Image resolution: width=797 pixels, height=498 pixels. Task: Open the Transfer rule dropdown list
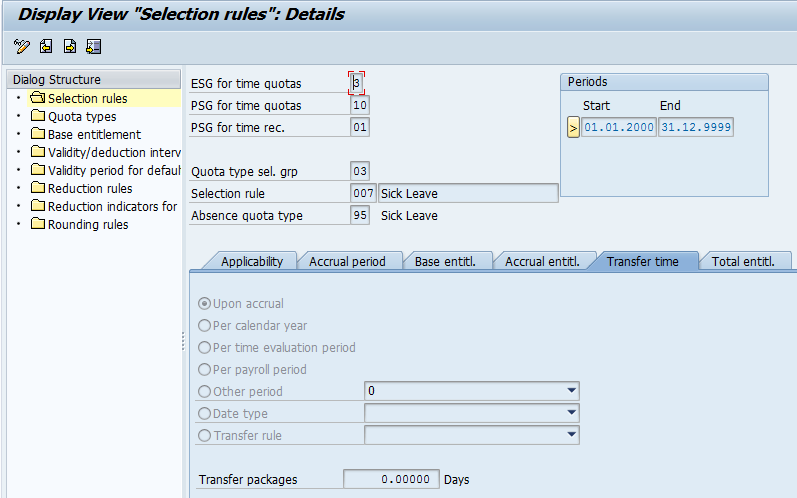pos(571,435)
